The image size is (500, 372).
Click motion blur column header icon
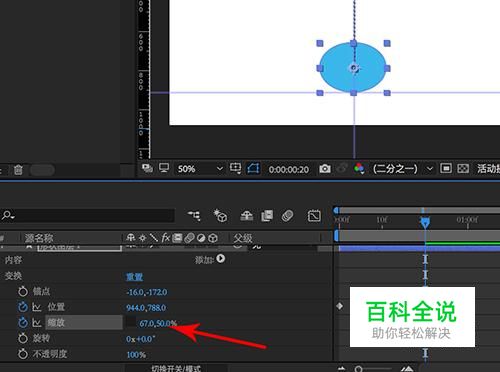[189, 238]
